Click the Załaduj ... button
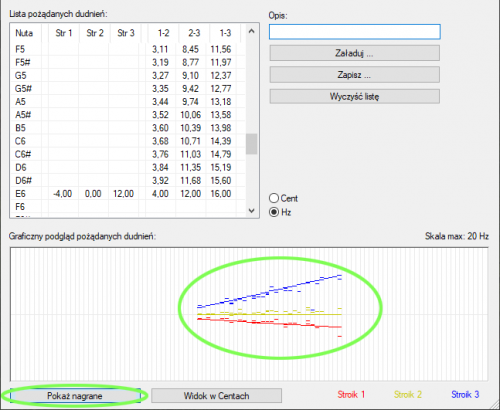Screen dimensions: 500x410 point(354,53)
